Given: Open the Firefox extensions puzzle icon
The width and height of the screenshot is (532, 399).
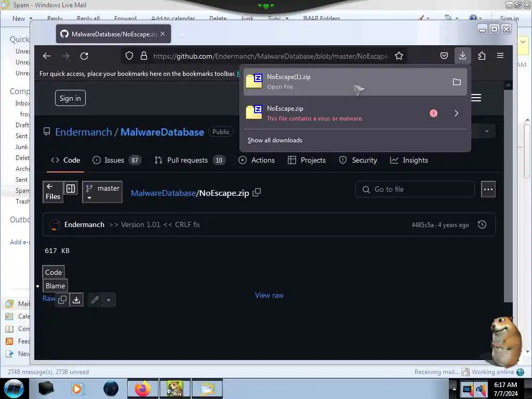Looking at the screenshot, I should pyautogui.click(x=482, y=56).
